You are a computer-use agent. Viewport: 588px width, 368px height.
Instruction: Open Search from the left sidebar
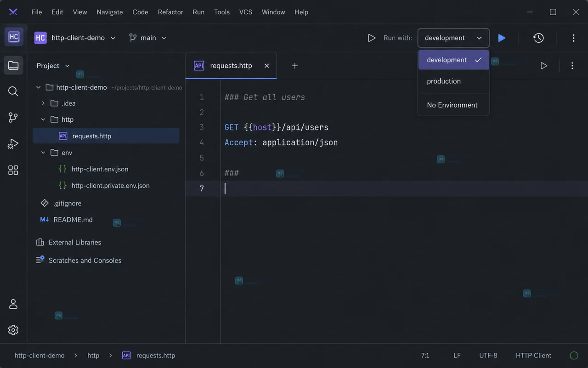(x=13, y=91)
